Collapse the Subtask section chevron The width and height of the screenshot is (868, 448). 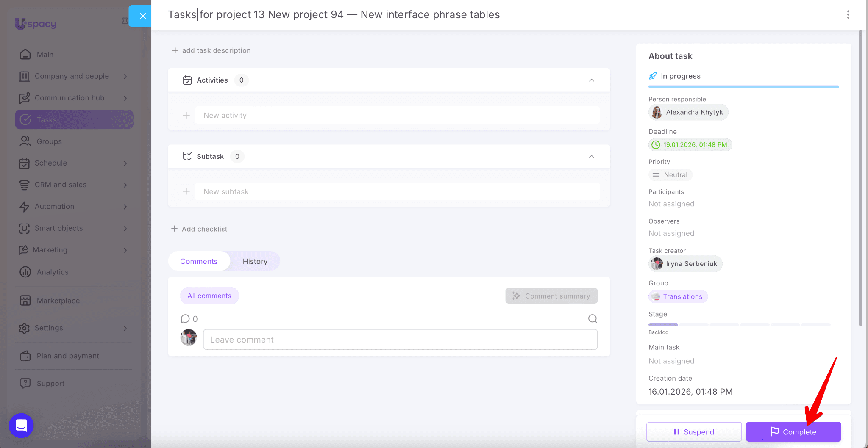click(x=591, y=157)
